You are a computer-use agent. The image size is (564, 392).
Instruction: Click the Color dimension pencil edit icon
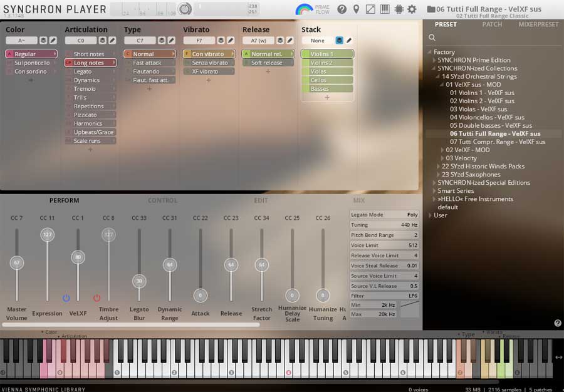click(53, 41)
